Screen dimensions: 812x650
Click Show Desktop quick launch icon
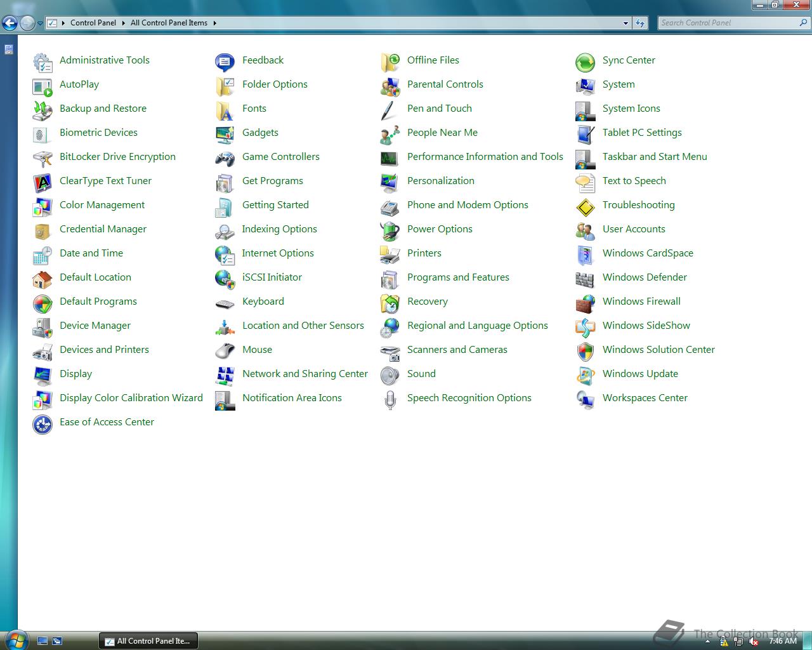[x=43, y=641]
